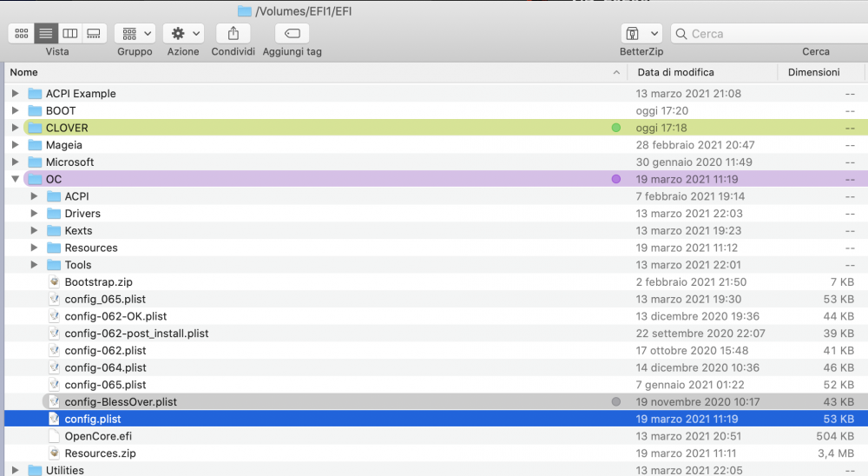
Task: Expand the Utilities folder triangle
Action: click(16, 471)
